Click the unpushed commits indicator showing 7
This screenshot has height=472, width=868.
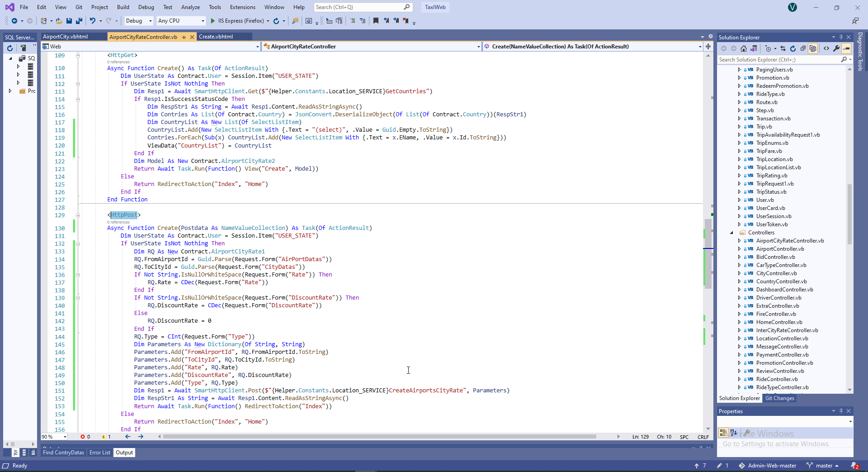click(700, 466)
